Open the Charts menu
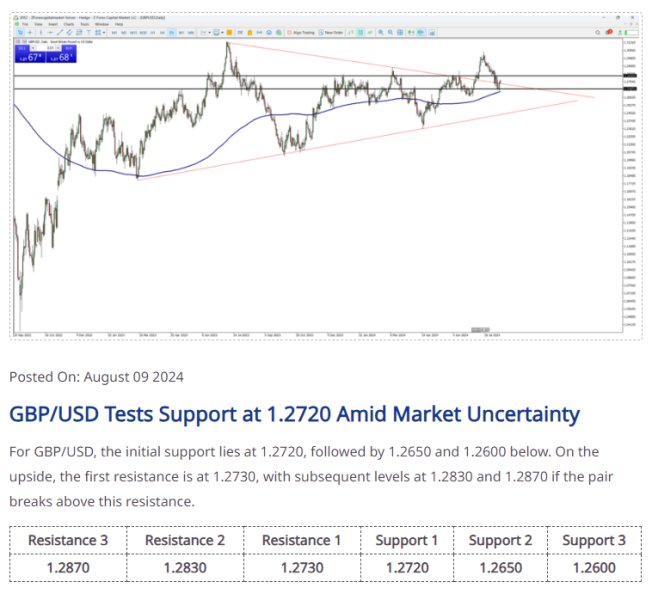The image size is (652, 600). (x=69, y=25)
